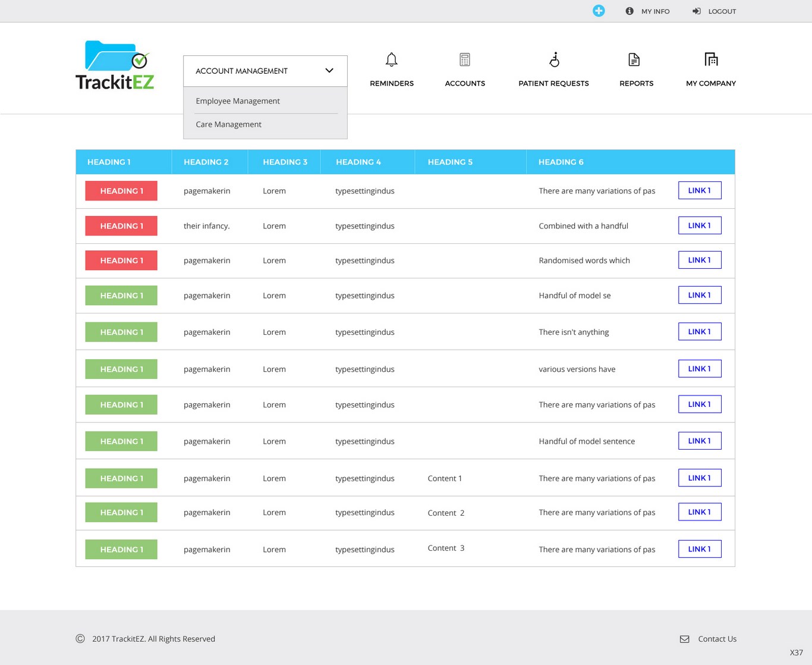Click the Logout arrow icon
The image size is (812, 665).
click(696, 11)
